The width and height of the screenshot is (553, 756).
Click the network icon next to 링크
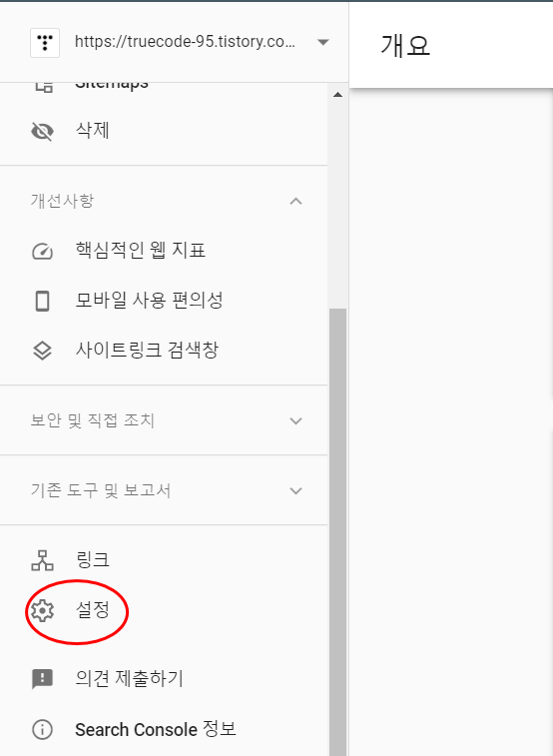(42, 560)
